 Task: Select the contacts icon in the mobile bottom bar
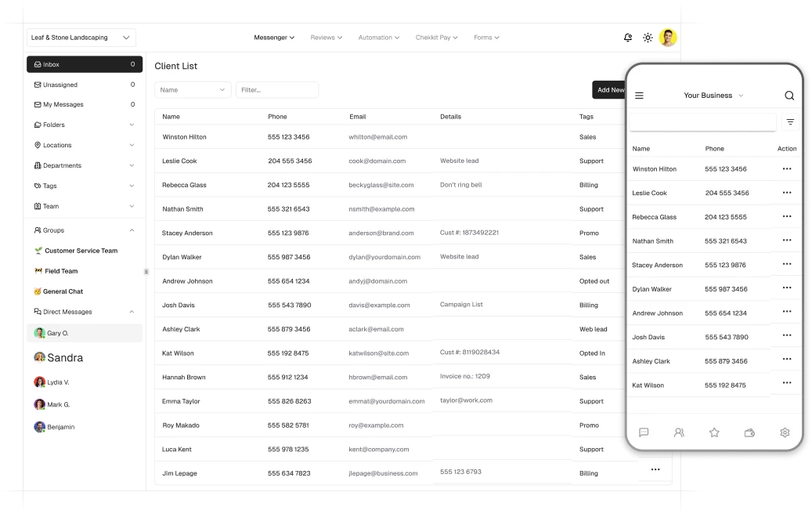coord(679,432)
